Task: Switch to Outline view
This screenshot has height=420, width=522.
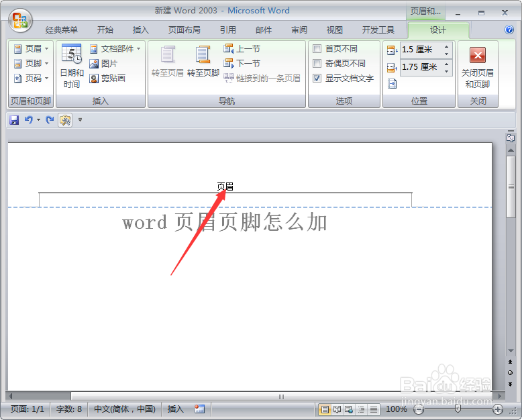Action: [361, 409]
